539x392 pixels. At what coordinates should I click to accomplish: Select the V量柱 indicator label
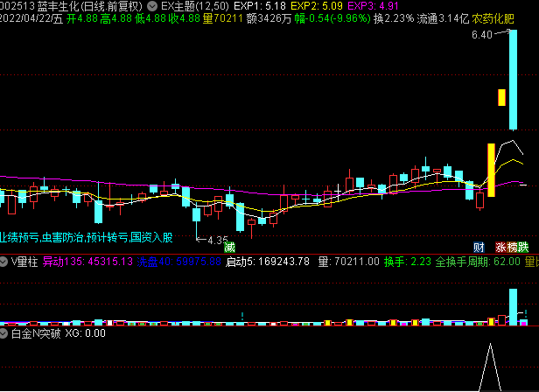(24, 262)
